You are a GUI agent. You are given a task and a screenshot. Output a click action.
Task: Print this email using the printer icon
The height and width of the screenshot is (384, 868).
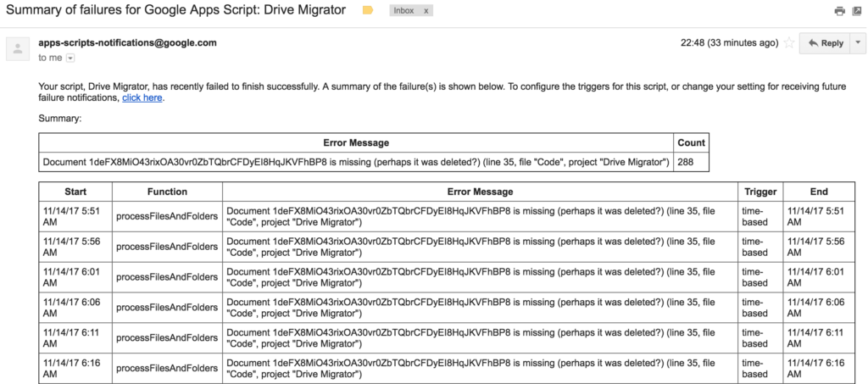pos(839,11)
